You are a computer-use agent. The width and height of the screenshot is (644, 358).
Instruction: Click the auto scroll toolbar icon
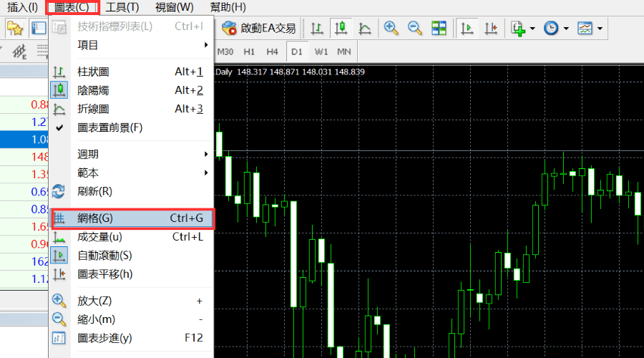click(467, 28)
